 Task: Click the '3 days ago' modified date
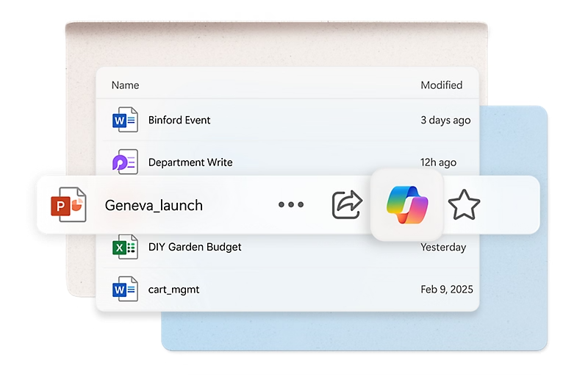coord(445,121)
